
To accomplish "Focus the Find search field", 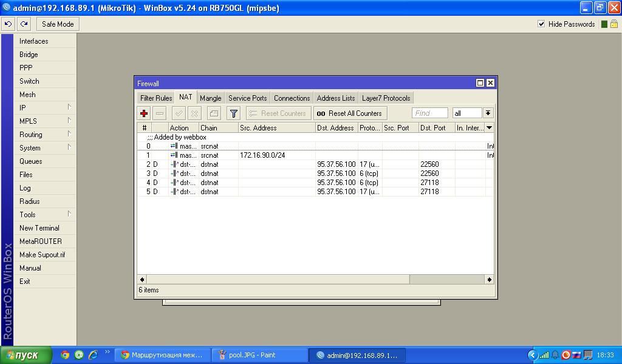I will (x=429, y=113).
